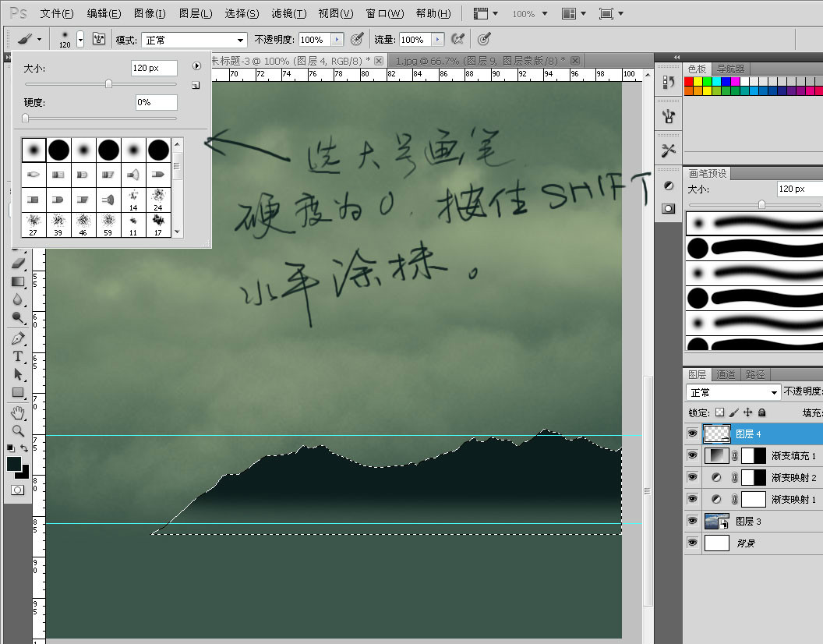
Task: Open the Brush Presets dock icon
Action: pyautogui.click(x=668, y=116)
